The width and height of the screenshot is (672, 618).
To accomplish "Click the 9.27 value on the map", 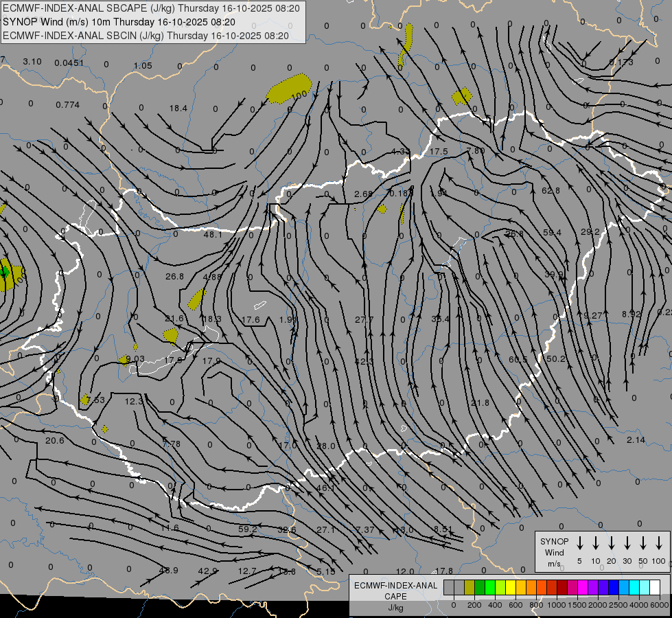I will pos(592,315).
